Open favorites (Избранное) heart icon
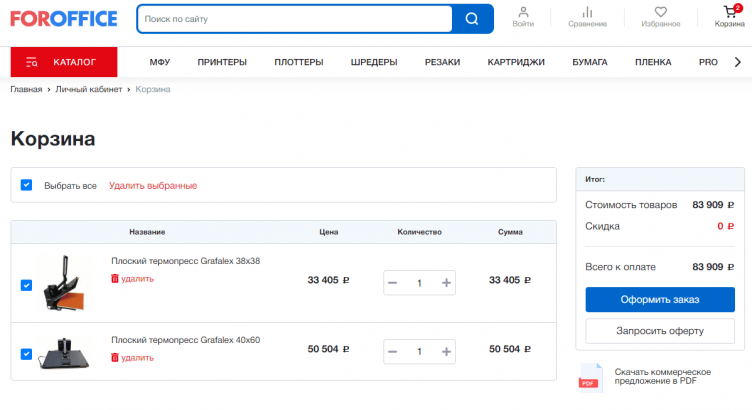Viewport: 752px width, 410px height. [661, 13]
